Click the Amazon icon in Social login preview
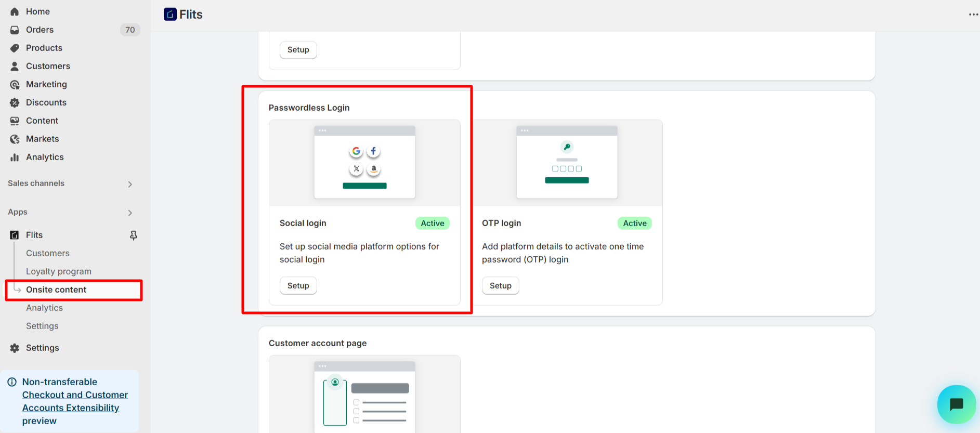 373,169
